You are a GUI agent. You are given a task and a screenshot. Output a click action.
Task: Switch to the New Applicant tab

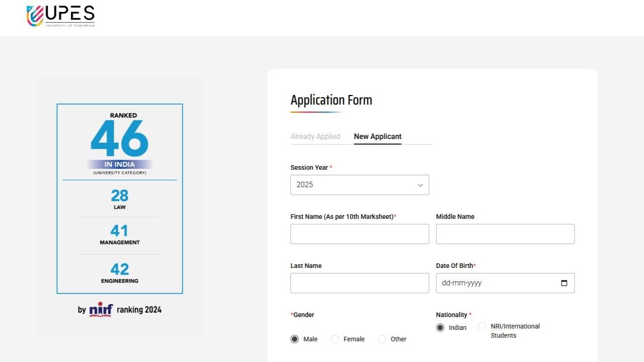(x=378, y=136)
